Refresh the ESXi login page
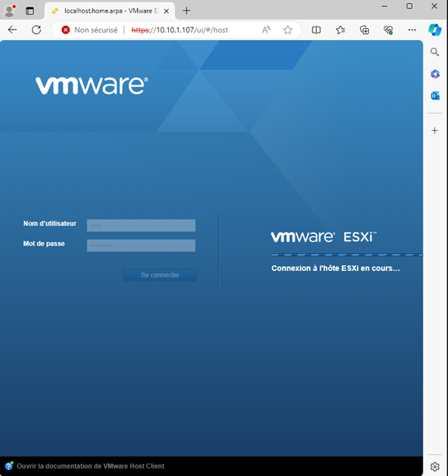 pos(36,30)
